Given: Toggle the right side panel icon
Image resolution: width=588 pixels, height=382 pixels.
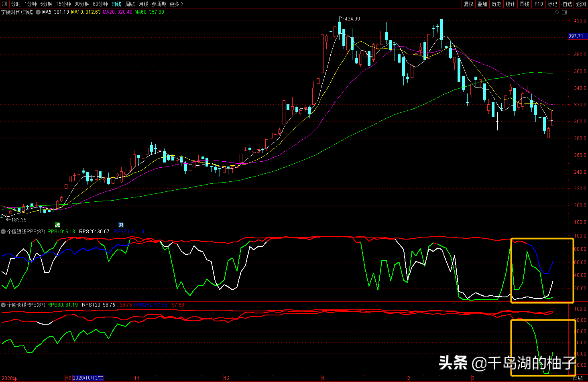Looking at the screenshot, I should click(564, 12).
